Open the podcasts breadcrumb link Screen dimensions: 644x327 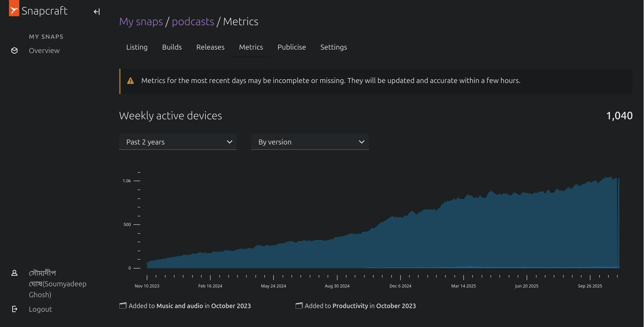pos(193,22)
